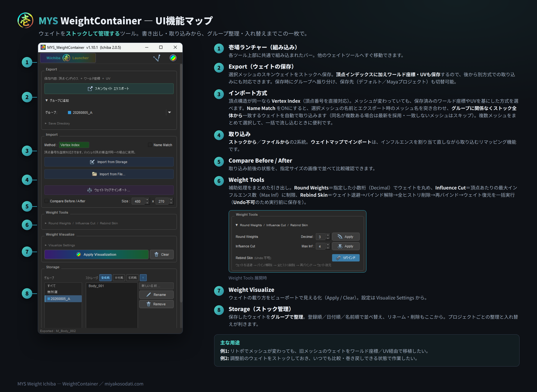Expand collapsed Round Weights section in main window
The width and height of the screenshot is (537, 392).
[x=81, y=223]
